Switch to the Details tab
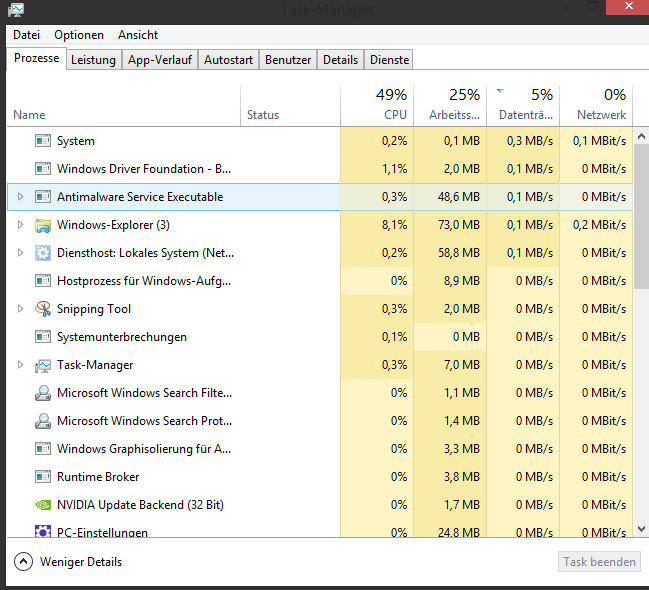 point(341,60)
